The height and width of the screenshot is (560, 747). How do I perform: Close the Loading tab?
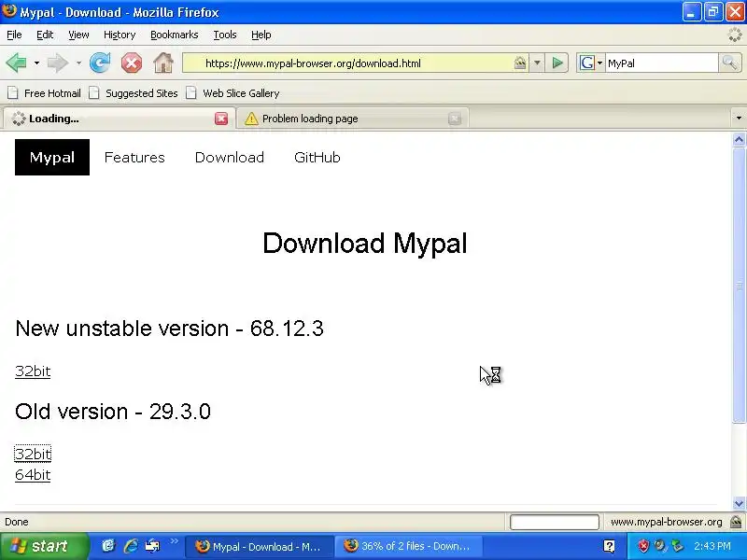221,119
